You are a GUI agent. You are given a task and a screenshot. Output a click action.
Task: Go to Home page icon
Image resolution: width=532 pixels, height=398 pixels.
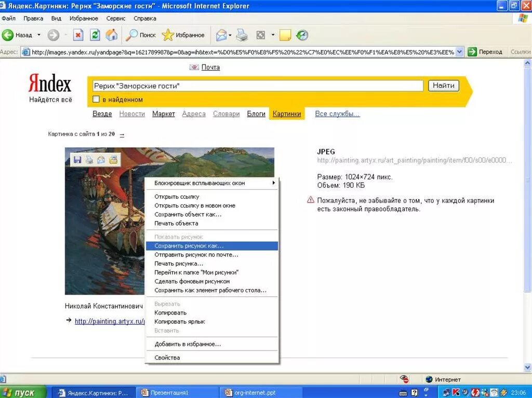pos(112,35)
